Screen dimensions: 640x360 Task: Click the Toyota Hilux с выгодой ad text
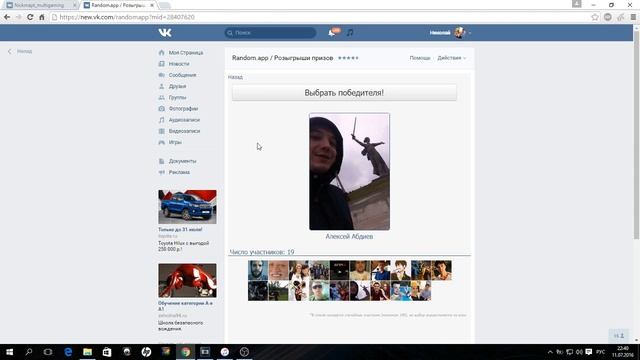click(183, 246)
